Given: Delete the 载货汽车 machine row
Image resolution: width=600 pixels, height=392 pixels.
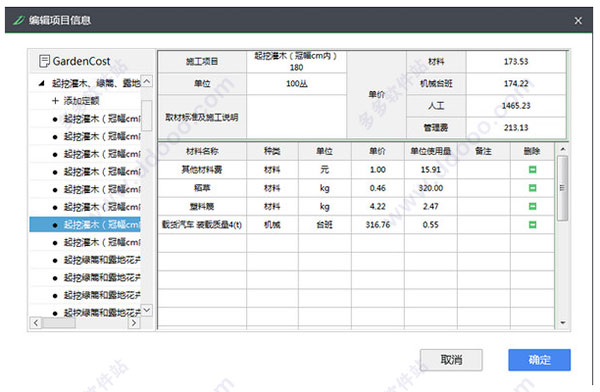Looking at the screenshot, I should 532,225.
